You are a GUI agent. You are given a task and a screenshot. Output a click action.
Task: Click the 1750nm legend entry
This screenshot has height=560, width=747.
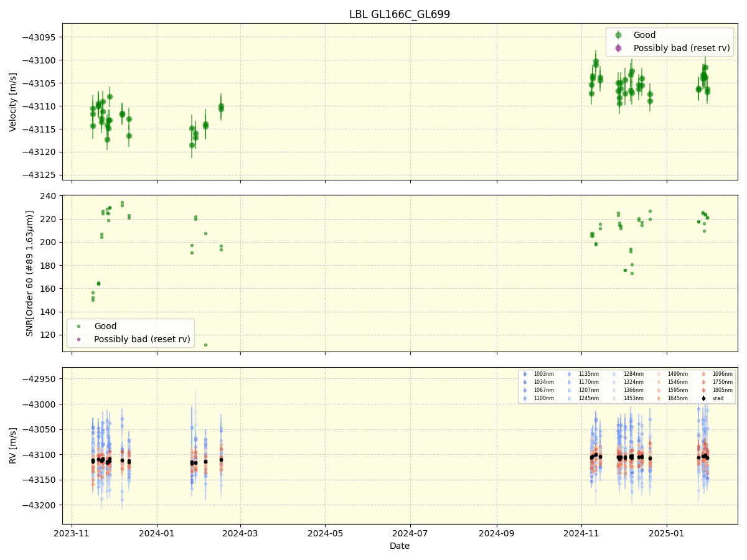[x=723, y=382]
